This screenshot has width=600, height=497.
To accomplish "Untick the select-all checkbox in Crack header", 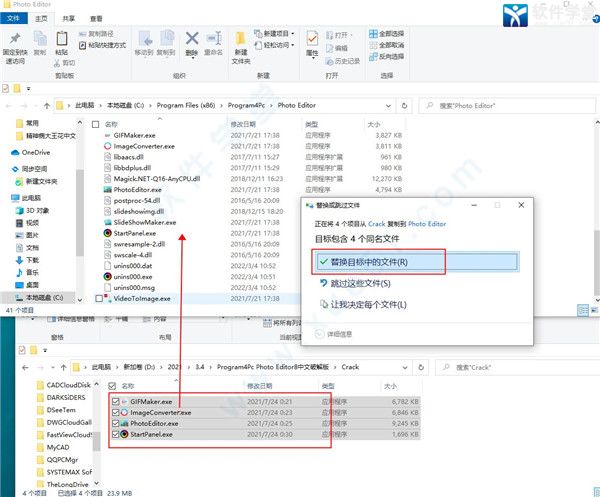I will (x=112, y=386).
